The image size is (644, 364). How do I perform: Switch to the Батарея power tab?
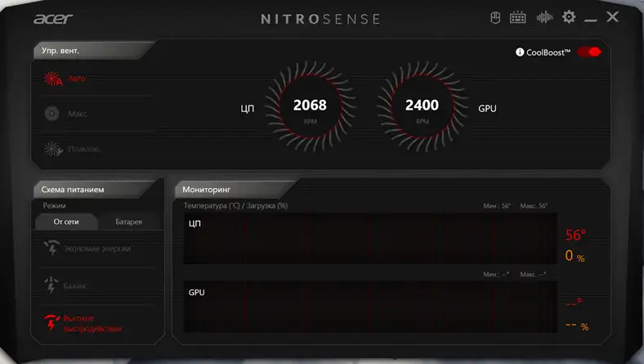(128, 222)
